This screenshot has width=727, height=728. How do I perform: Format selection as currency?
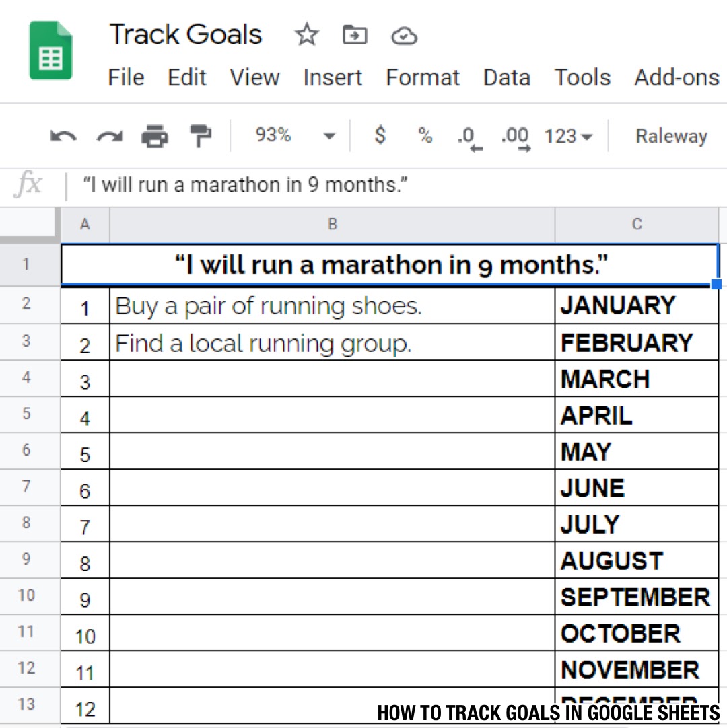(379, 135)
